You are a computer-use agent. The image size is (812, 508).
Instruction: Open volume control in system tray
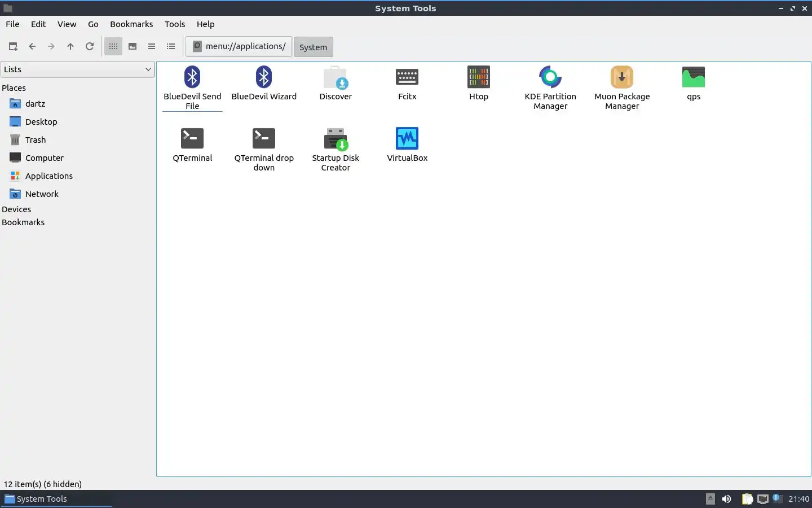(x=727, y=499)
